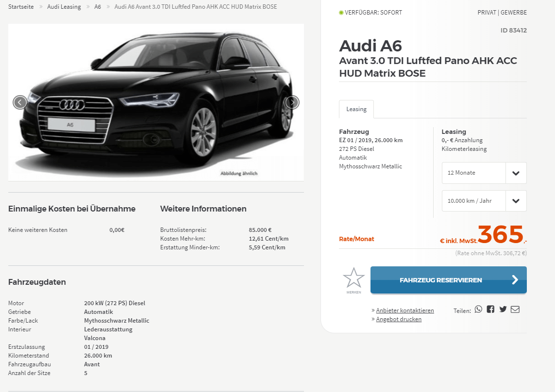The height and width of the screenshot is (392, 555).
Task: Switch to PRIVAT pricing
Action: [487, 13]
